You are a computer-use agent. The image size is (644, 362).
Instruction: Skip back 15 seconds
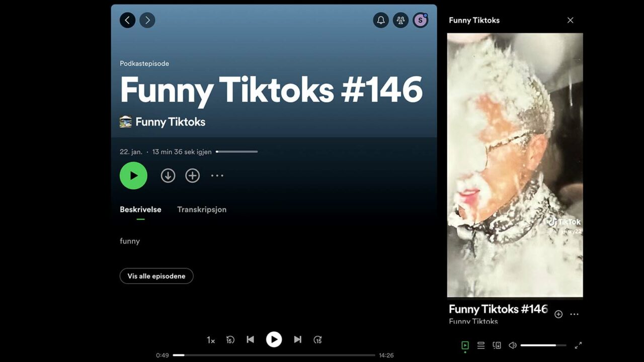(x=230, y=340)
